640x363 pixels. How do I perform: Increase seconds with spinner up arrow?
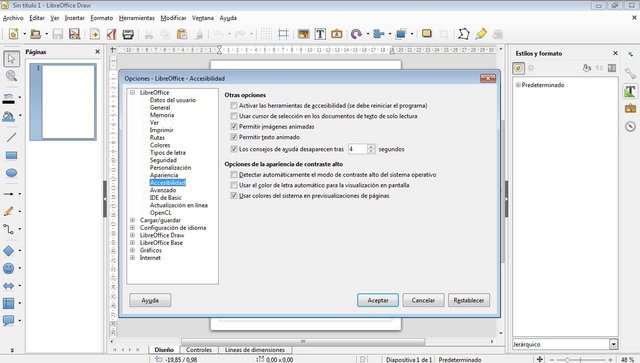click(371, 147)
